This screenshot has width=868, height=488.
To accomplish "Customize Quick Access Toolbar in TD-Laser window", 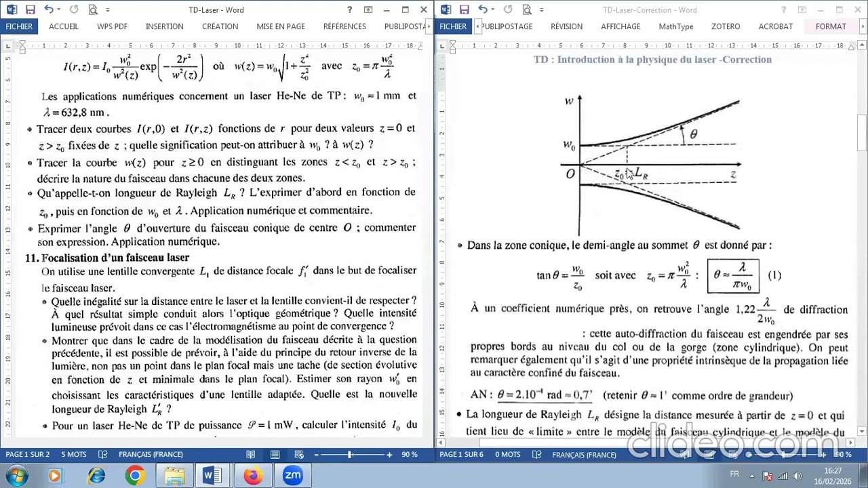I will (107, 10).
